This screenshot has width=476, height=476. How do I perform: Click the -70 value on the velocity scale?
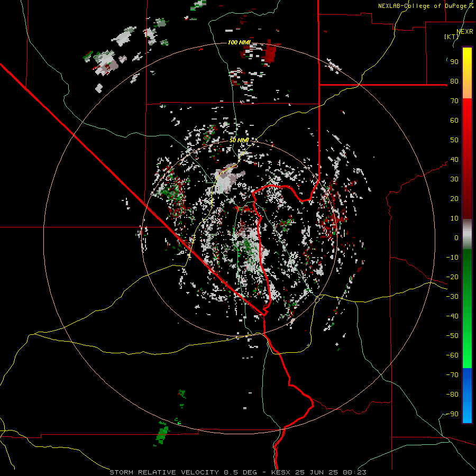pos(452,375)
